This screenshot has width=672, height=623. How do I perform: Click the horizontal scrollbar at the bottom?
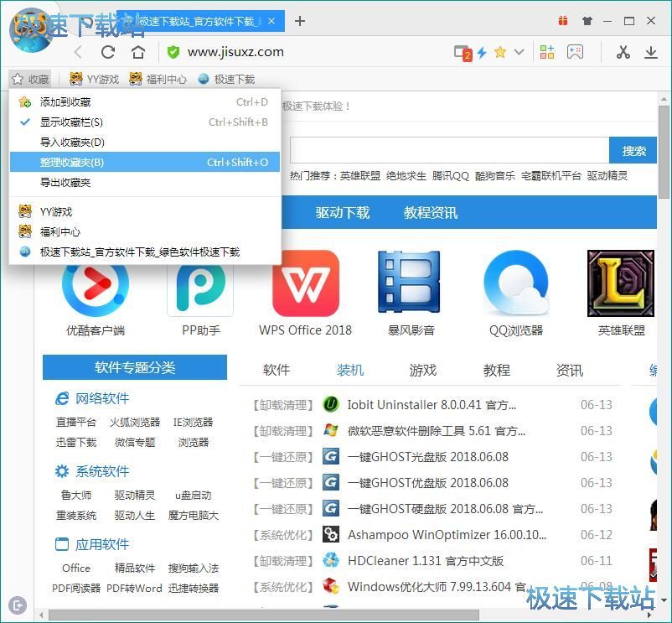(264, 615)
